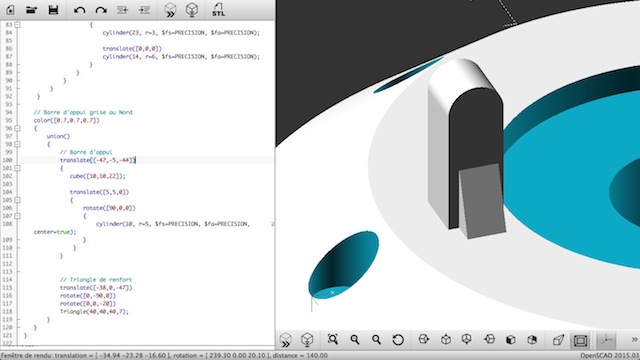Click the "center=true);" wrapped line
This screenshot has height=360, width=640.
(x=55, y=232)
